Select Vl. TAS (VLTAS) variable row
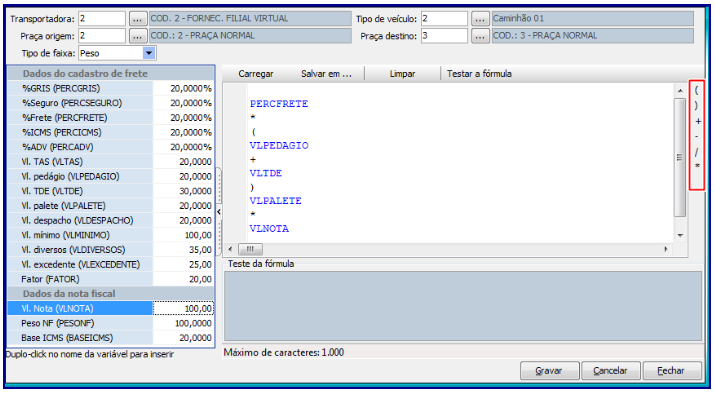715x393 pixels. coord(110,161)
